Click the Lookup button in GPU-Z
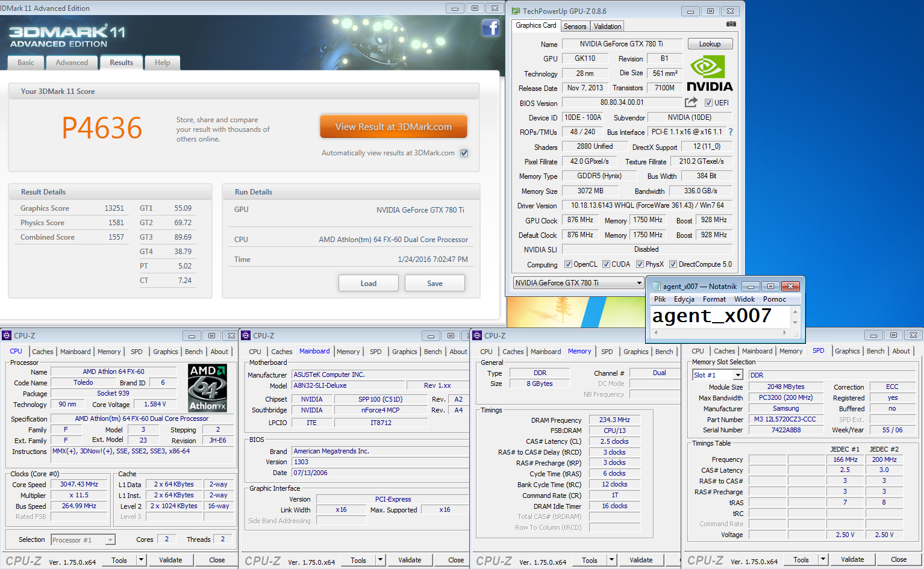Screen dimensions: 924x569 710,44
